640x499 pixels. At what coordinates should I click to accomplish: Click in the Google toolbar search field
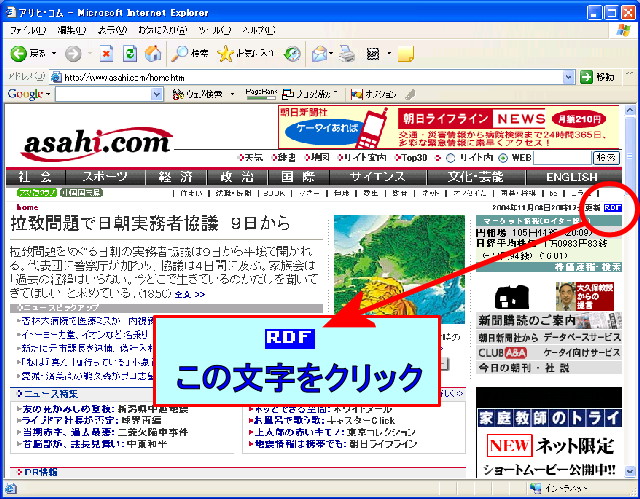104,94
